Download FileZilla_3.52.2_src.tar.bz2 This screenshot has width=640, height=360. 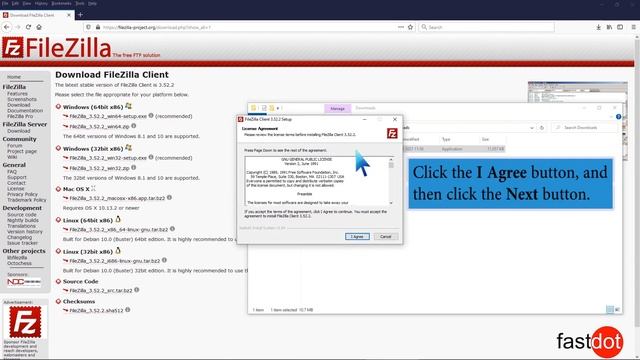(101, 290)
